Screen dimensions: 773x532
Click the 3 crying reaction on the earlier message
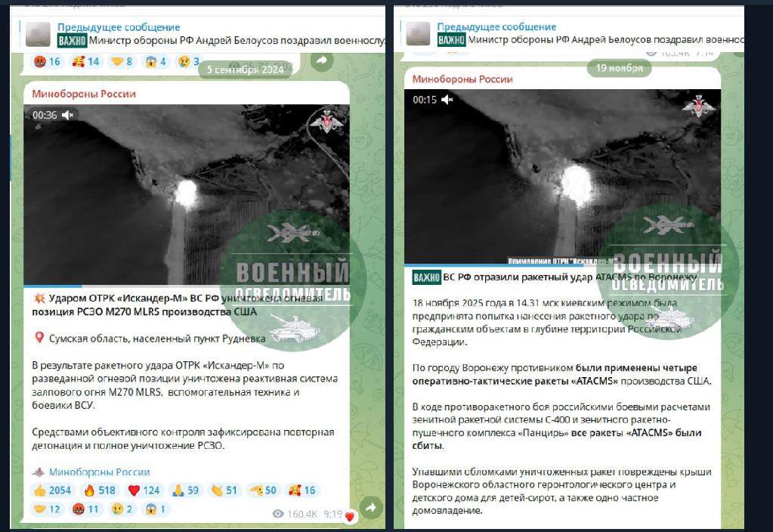(x=189, y=62)
